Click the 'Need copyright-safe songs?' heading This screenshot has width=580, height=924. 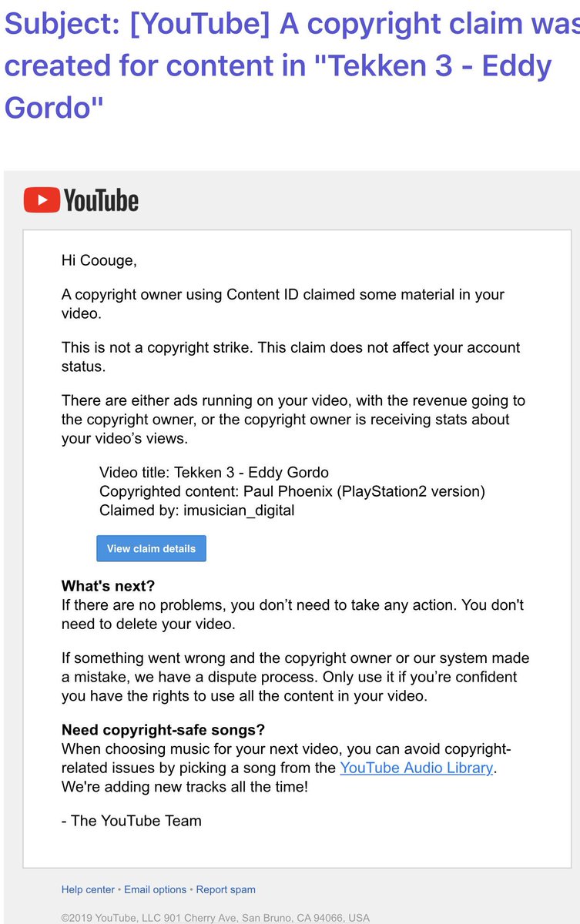(163, 729)
